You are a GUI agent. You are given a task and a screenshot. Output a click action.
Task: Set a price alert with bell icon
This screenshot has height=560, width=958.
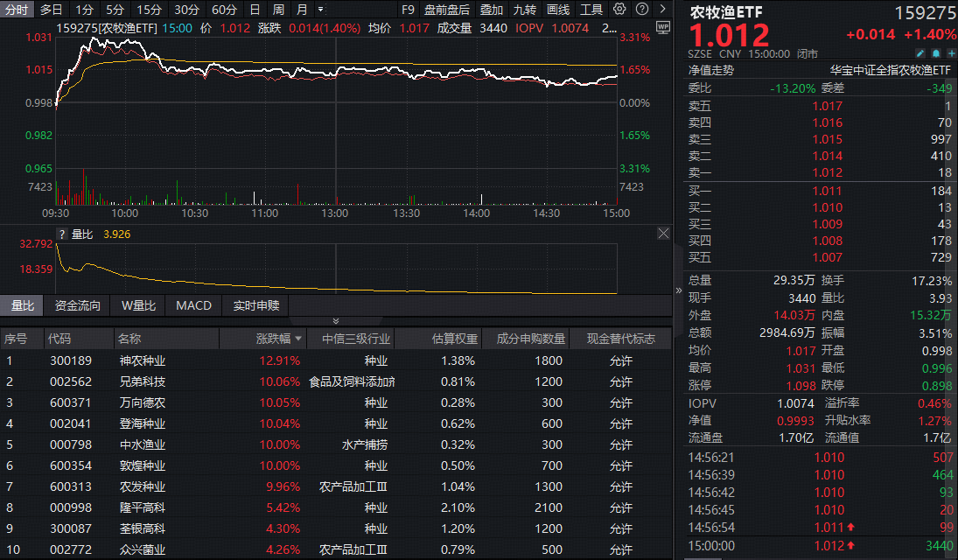[x=934, y=52]
